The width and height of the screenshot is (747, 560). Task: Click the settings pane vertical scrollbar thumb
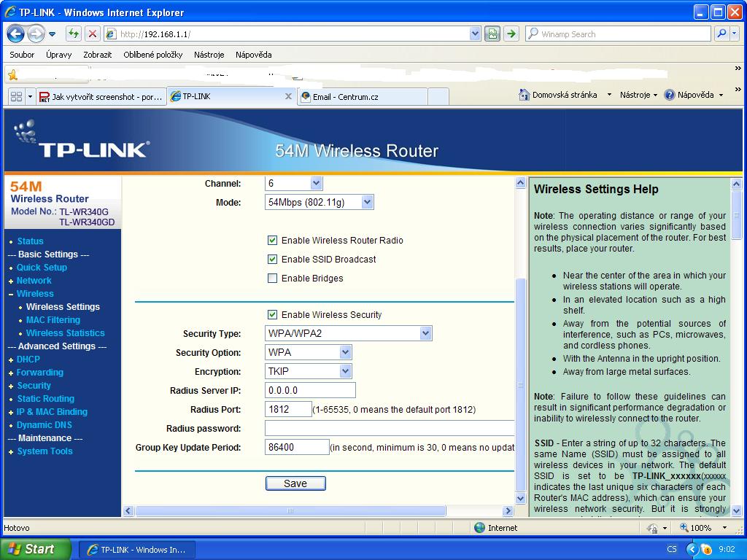coord(520,385)
